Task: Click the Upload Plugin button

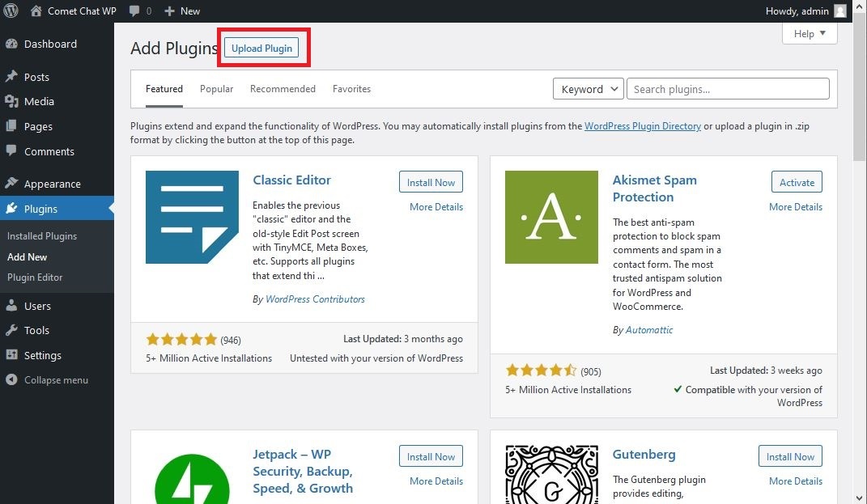Action: point(261,48)
